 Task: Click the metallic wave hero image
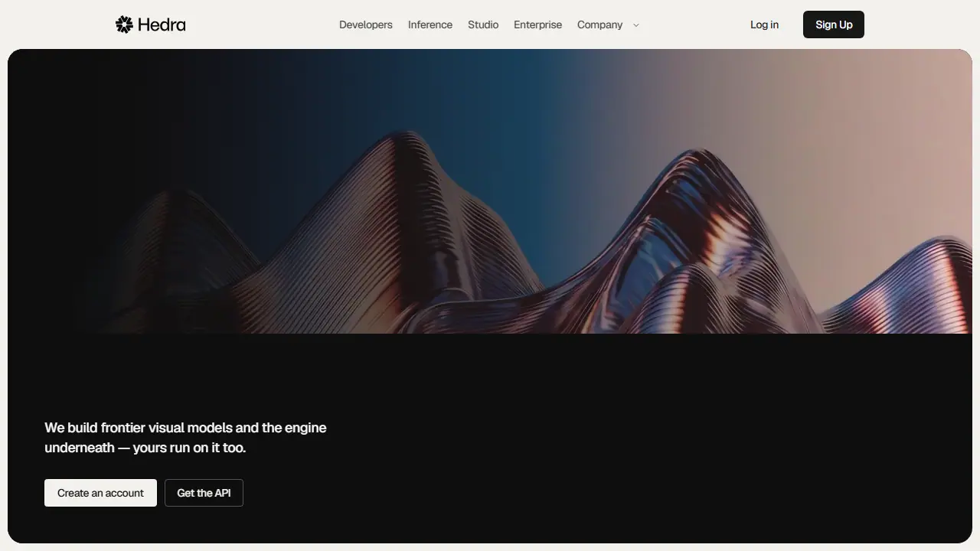[490, 191]
